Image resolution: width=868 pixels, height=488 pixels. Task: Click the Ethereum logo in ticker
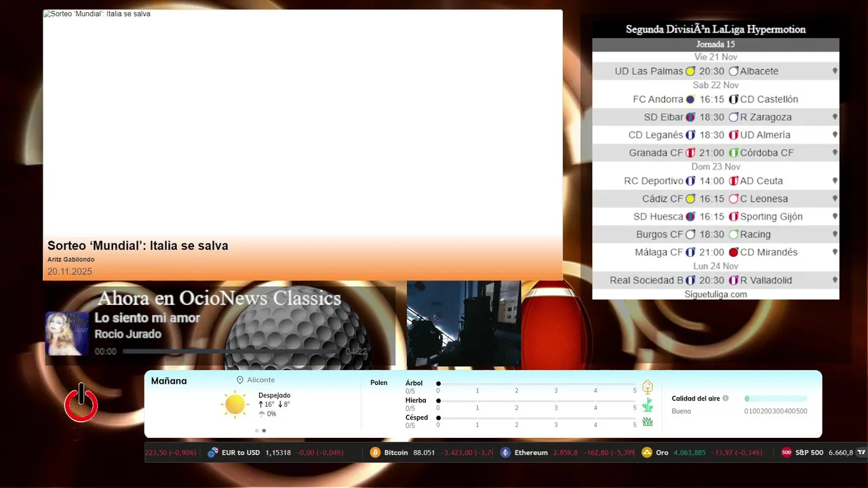[505, 453]
